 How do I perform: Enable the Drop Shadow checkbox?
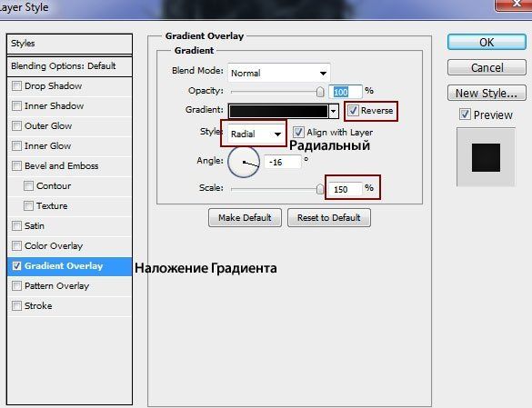(16, 85)
